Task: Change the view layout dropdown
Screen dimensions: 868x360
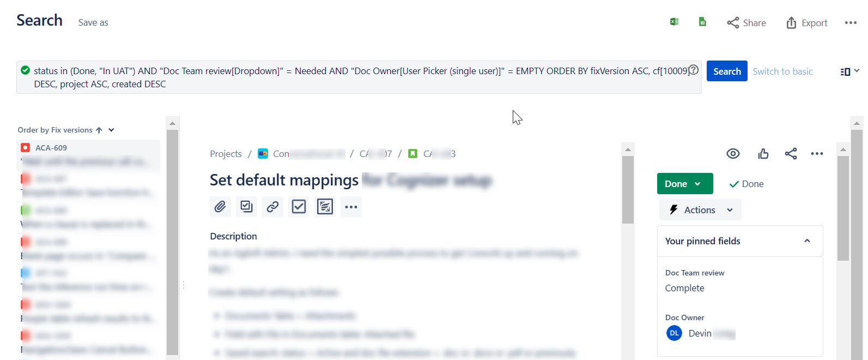Action: pyautogui.click(x=850, y=71)
